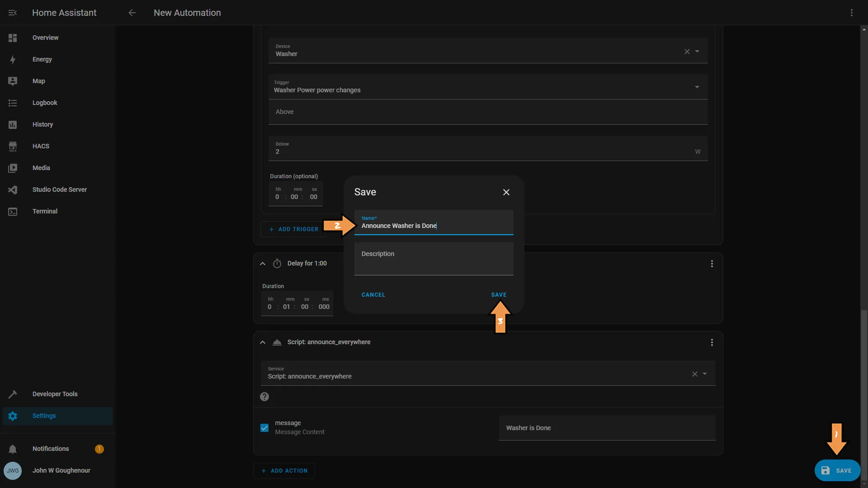Collapse the sidebar with the hamburger icon

[x=13, y=13]
